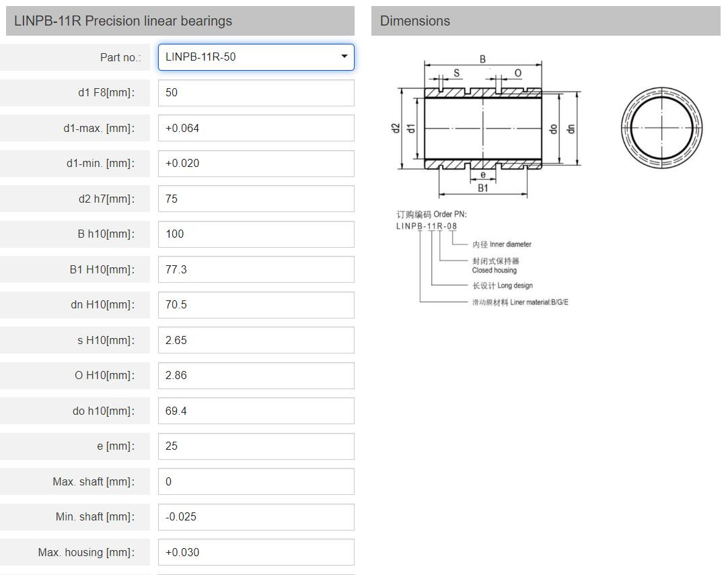Viewport: 728px width, 575px height.
Task: Click the do h10 field showing 69.4
Action: [256, 411]
